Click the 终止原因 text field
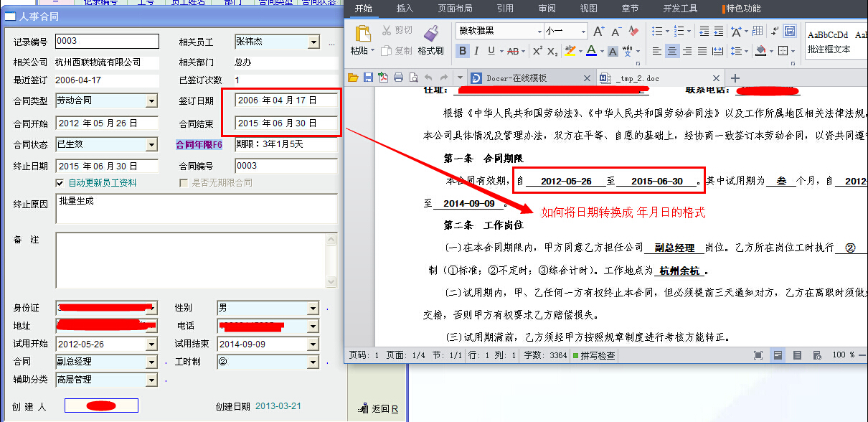 click(196, 208)
